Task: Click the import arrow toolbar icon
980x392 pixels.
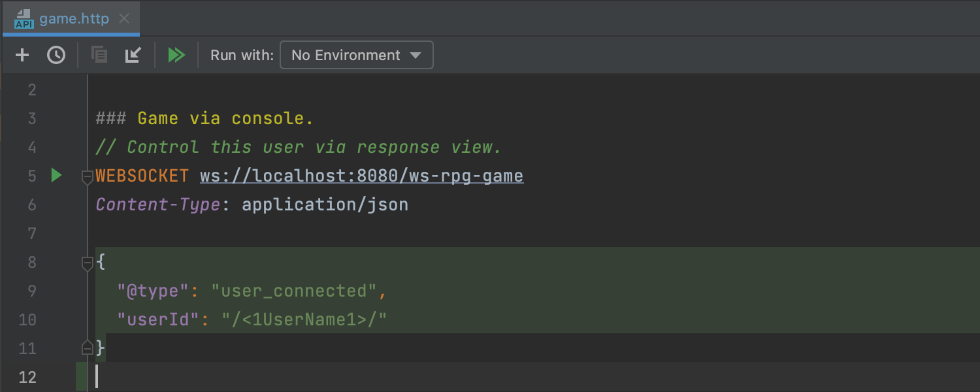Action: (133, 55)
